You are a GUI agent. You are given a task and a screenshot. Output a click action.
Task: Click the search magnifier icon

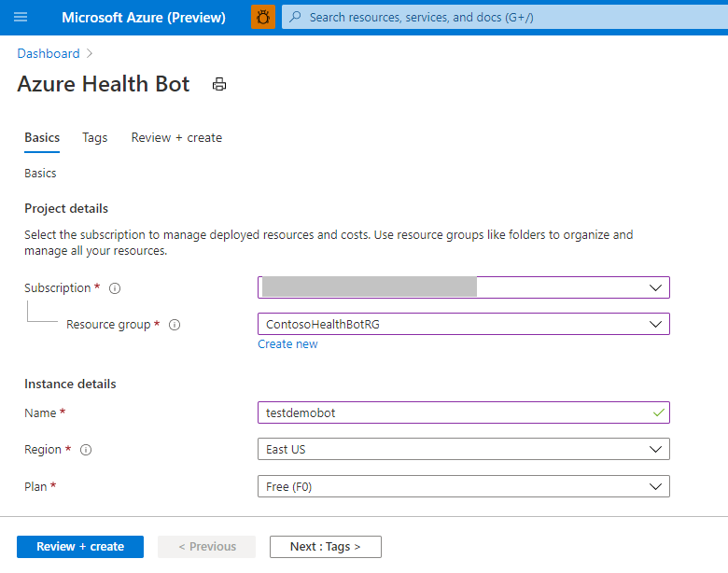click(x=295, y=17)
